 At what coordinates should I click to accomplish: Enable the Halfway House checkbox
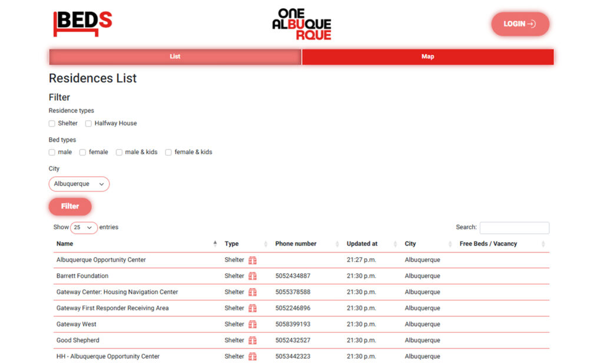point(88,124)
